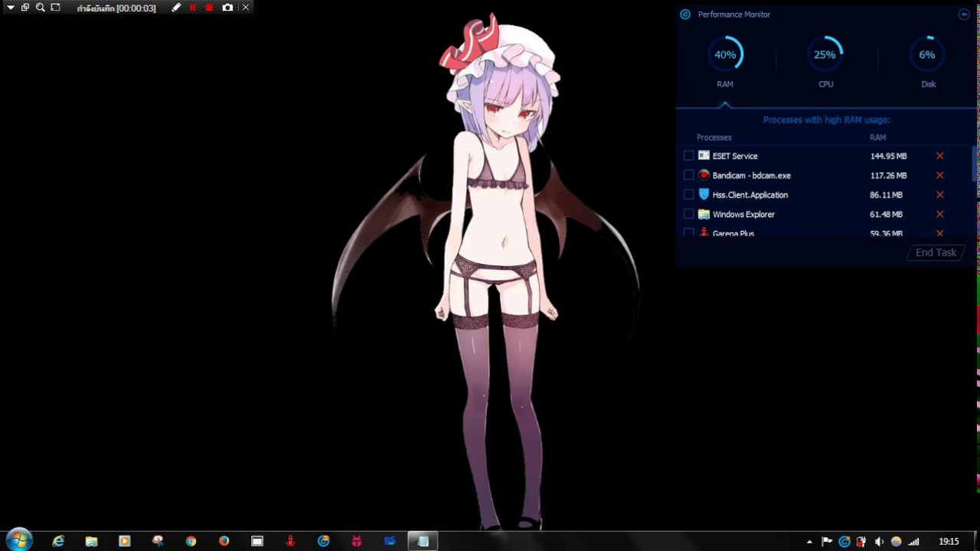The height and width of the screenshot is (551, 980).
Task: Open the Paint icon in the taskbar
Action: pyautogui.click(x=158, y=541)
